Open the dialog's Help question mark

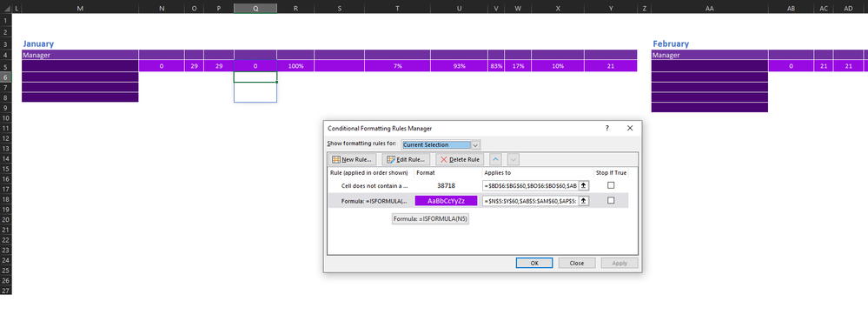607,128
